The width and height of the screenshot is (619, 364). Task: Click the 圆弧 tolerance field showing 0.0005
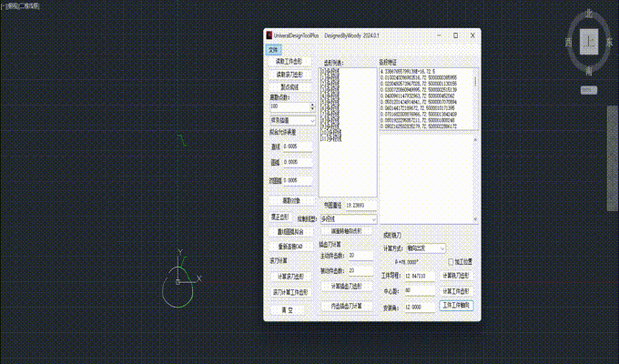pos(298,162)
